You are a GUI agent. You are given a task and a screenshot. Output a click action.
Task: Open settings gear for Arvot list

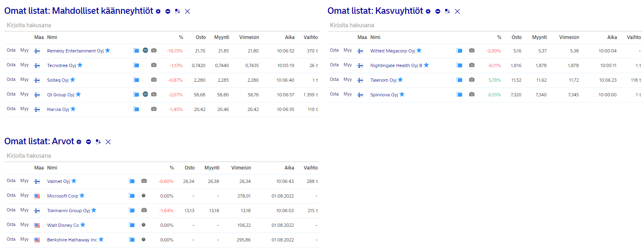click(79, 142)
